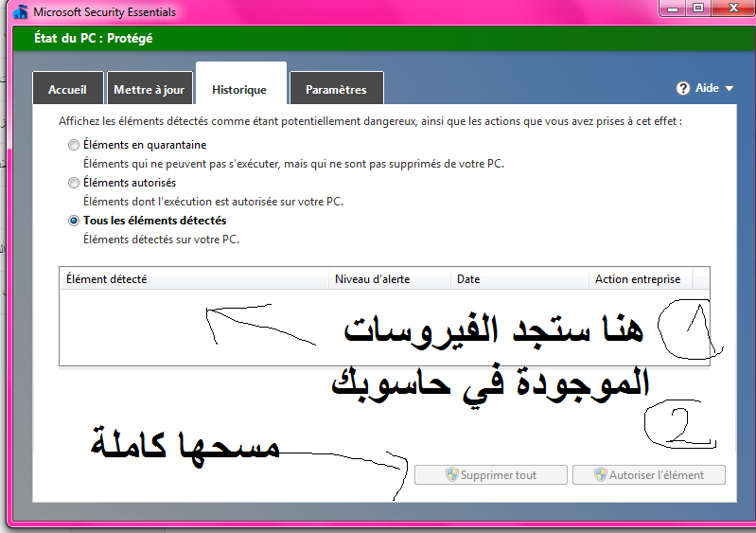Click the text 'Éléments détectés sur votre PC.'
Screen dimensions: 756x533
[x=162, y=240]
